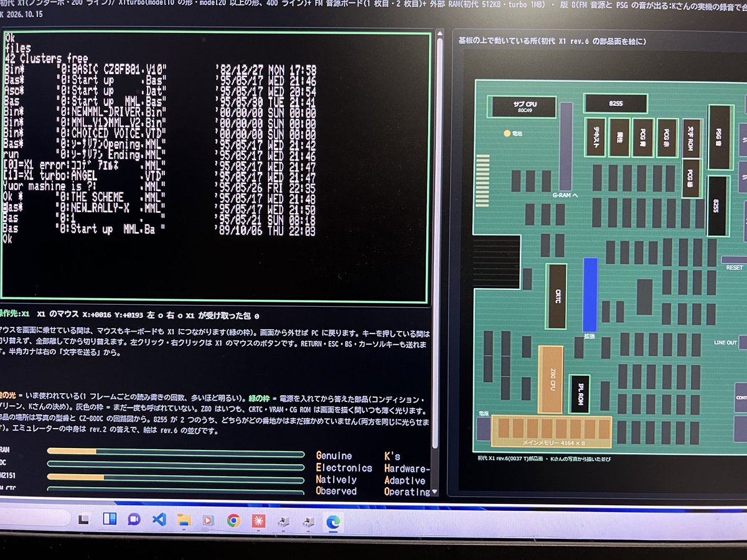Viewport: 747px width, 560px height.
Task: Select the horizontal 8255 chip beside サブ CPU
Action: coord(616,103)
